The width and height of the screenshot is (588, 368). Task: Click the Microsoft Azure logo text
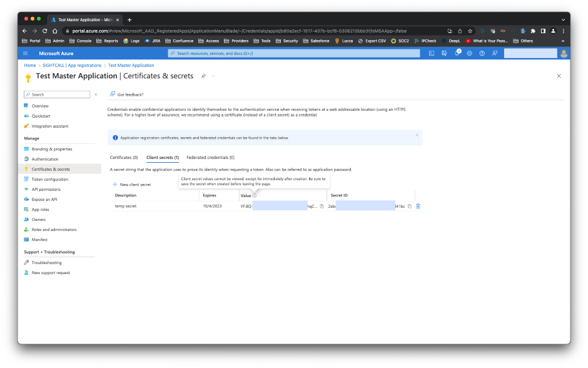point(56,53)
